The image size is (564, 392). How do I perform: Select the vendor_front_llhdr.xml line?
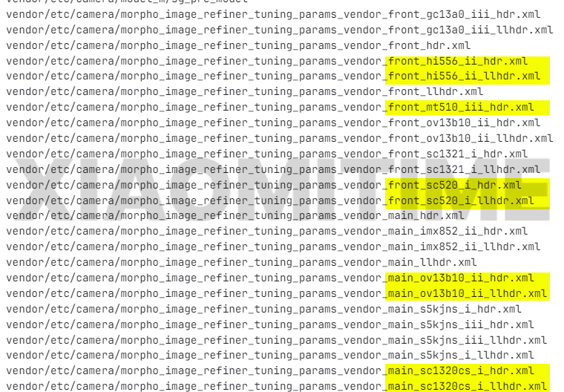tap(245, 92)
